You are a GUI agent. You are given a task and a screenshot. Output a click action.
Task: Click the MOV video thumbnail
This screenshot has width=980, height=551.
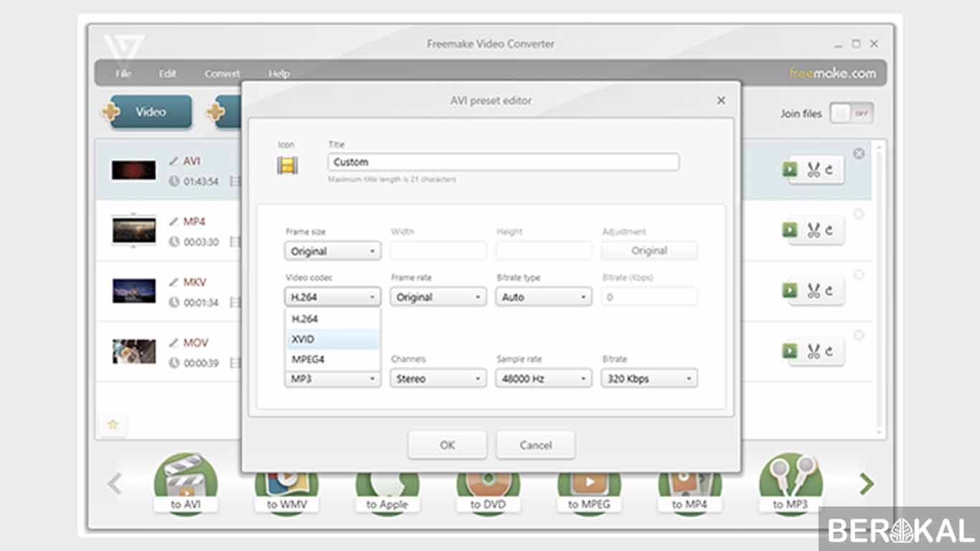coord(133,352)
